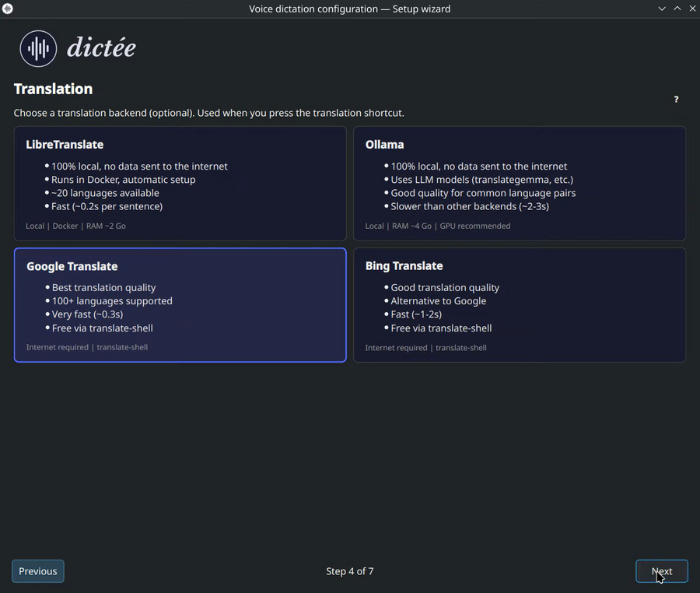Select the LibreTranslate backend card
The height and width of the screenshot is (593, 700).
180,184
